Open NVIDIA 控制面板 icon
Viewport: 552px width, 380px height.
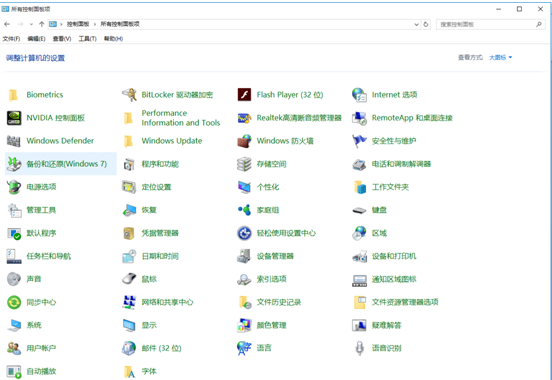point(14,118)
